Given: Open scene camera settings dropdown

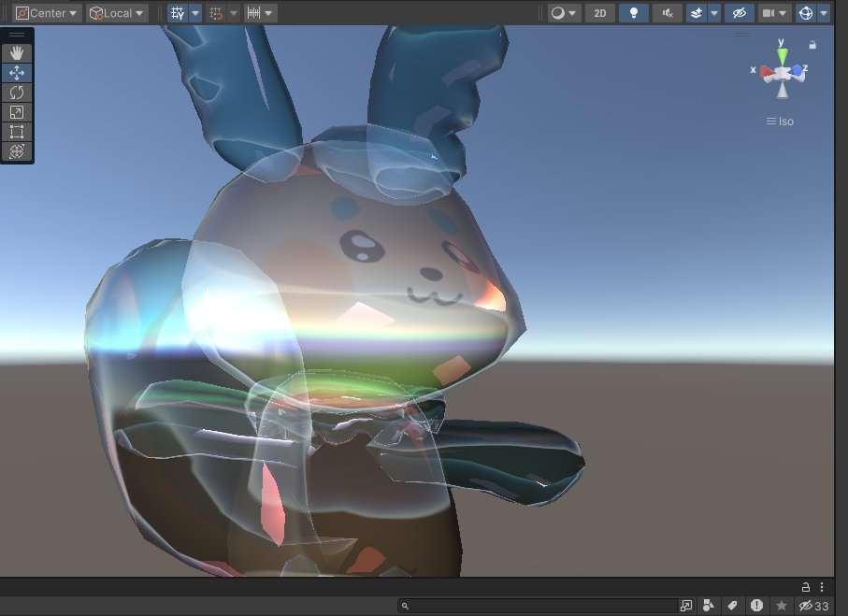Looking at the screenshot, I should tap(774, 13).
